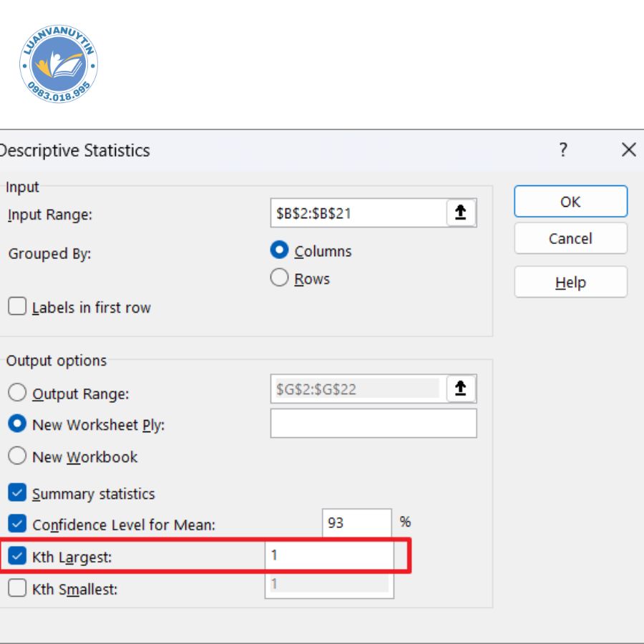Screen dimensions: 644x644
Task: Choose the New Workbook radio option
Action: pyautogui.click(x=17, y=456)
